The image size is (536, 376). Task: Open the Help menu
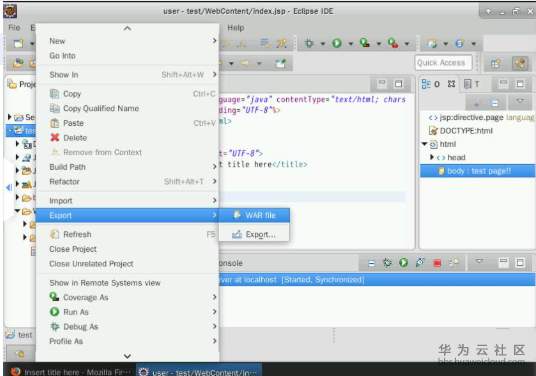236,28
